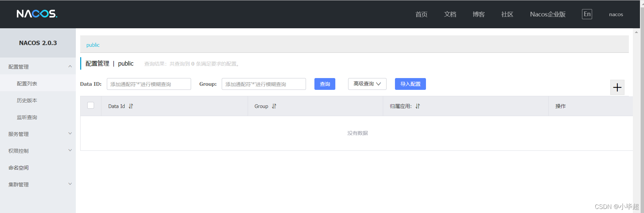Click the 没有数据 empty message
This screenshot has width=644, height=213.
coord(358,133)
